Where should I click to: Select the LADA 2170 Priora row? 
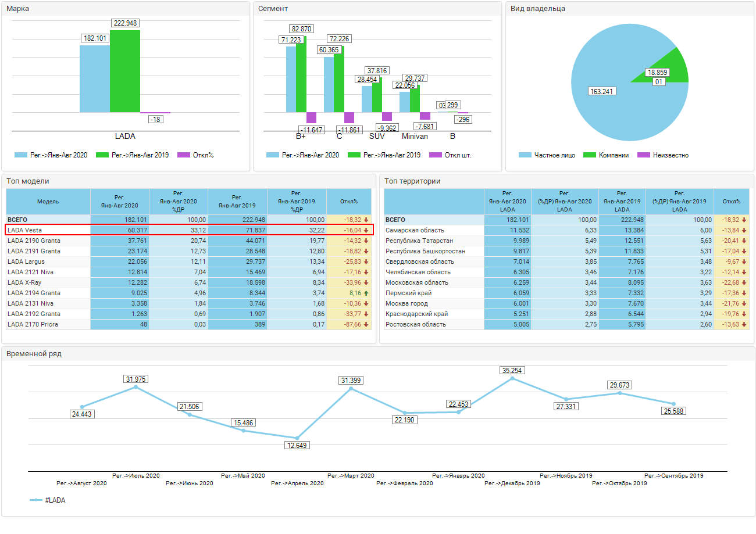[189, 324]
